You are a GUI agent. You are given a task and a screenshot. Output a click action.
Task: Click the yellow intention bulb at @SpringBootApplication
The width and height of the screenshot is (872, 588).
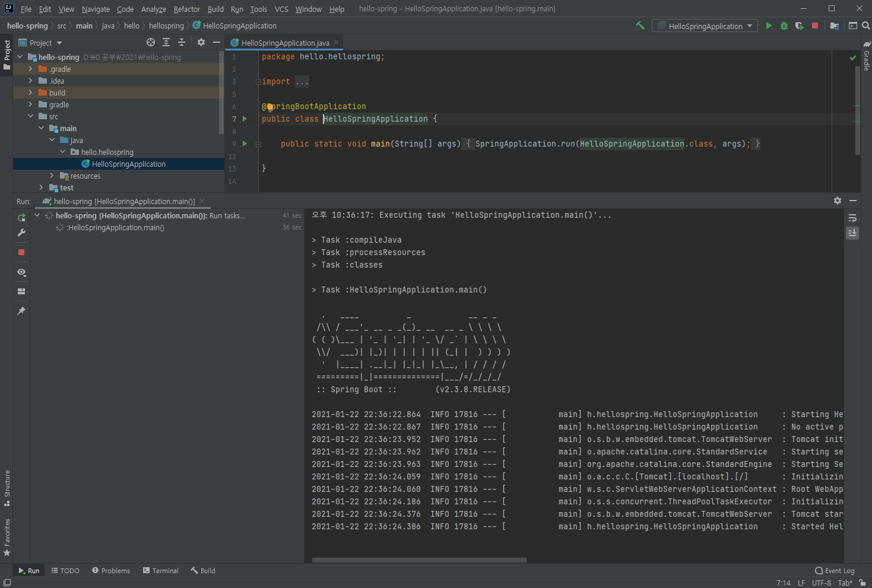(269, 107)
